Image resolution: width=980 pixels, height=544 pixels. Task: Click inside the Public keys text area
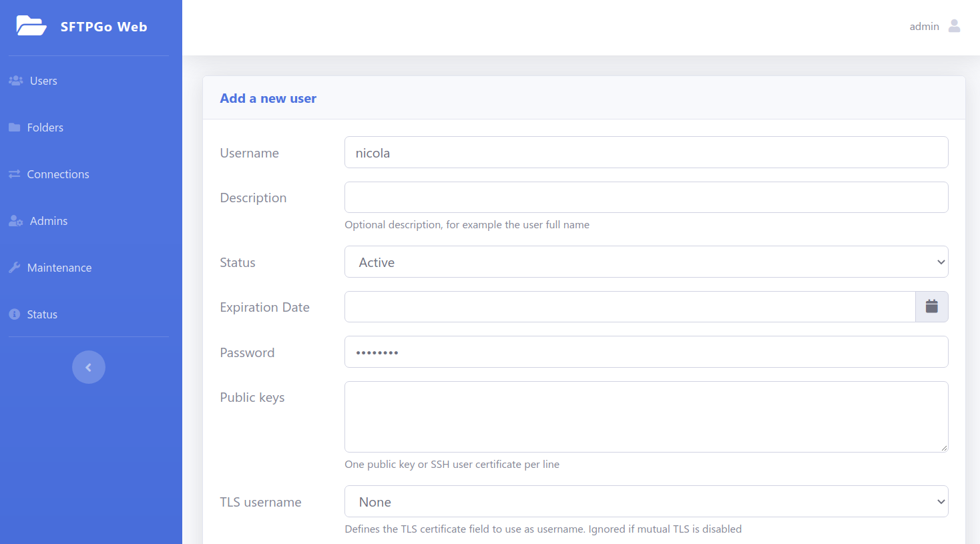646,417
